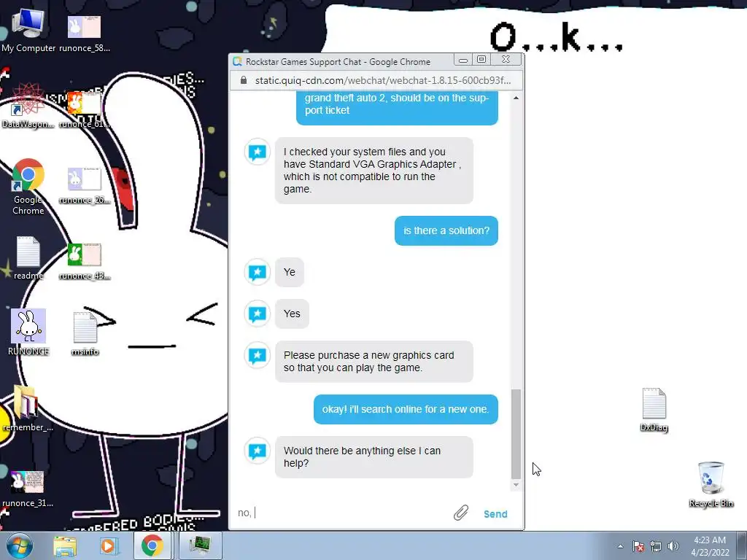Screen dimensions: 747x560
Task: Focus the chat message input field
Action: coord(342,513)
